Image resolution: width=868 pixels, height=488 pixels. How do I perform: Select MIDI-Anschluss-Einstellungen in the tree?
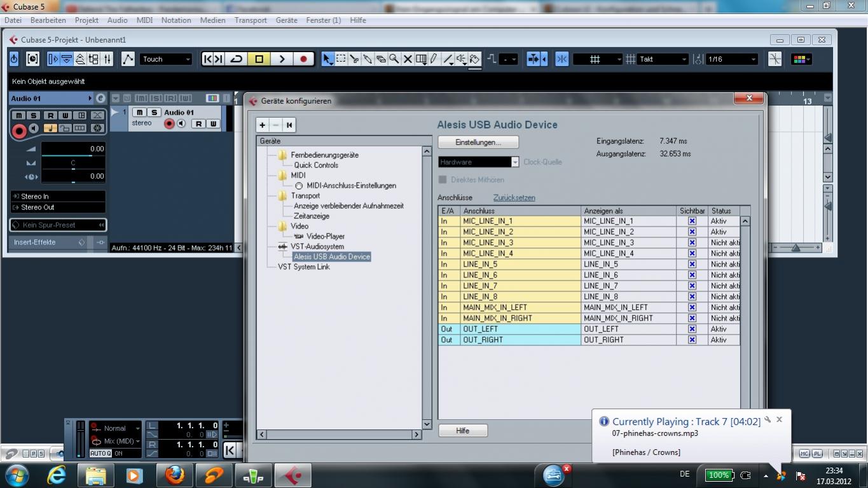[x=352, y=186]
